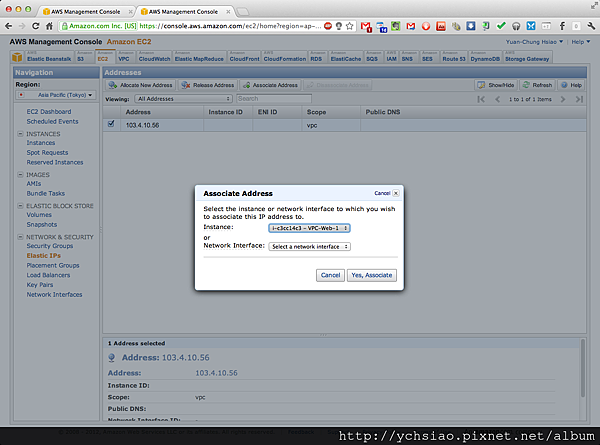
Task: Open EC2 Dashboard in navigation
Action: [x=49, y=111]
